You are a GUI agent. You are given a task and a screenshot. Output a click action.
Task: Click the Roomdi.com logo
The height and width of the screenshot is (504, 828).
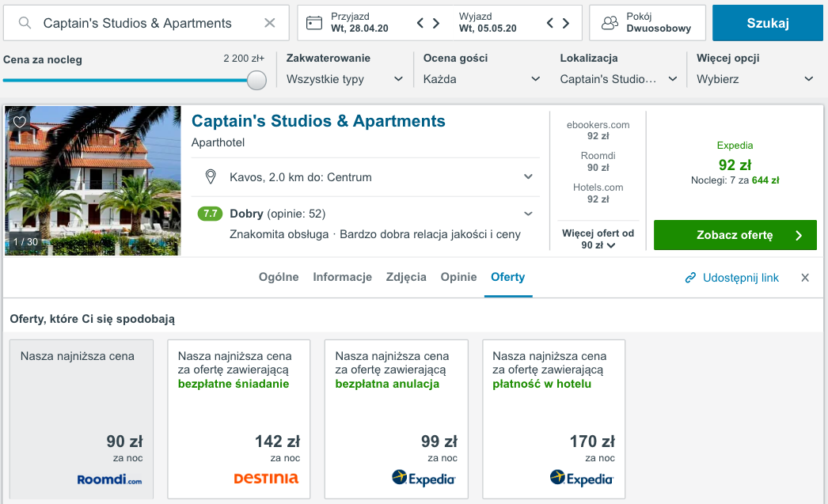pos(109,479)
